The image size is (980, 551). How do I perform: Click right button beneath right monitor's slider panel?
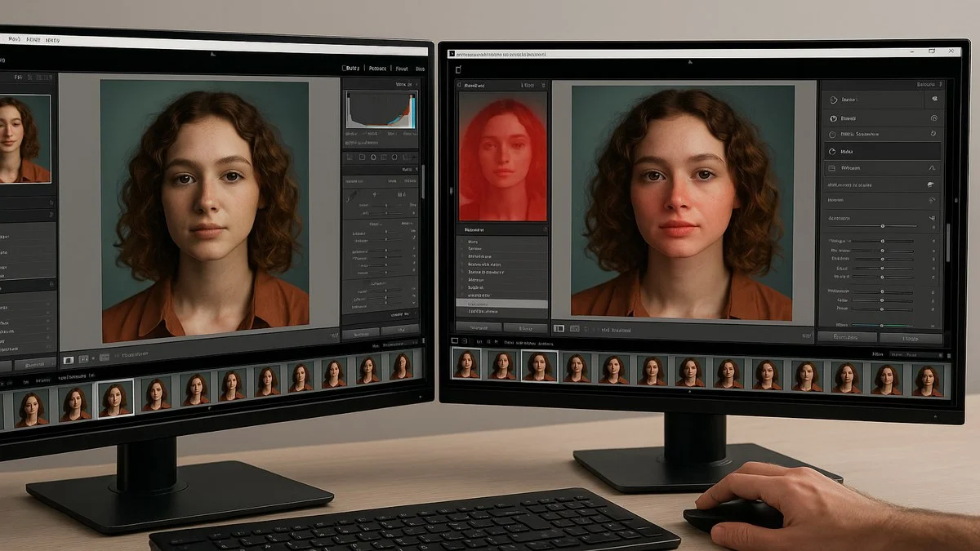pos(911,337)
